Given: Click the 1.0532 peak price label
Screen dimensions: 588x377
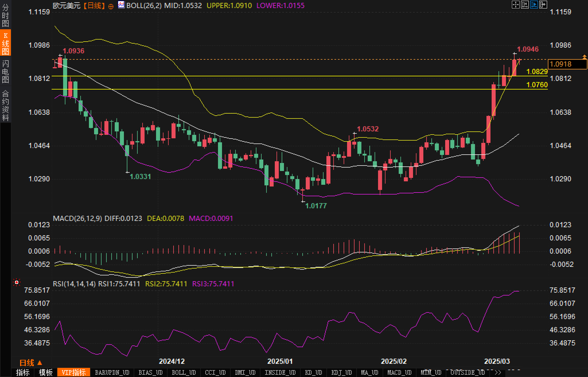Looking at the screenshot, I should pyautogui.click(x=368, y=129).
